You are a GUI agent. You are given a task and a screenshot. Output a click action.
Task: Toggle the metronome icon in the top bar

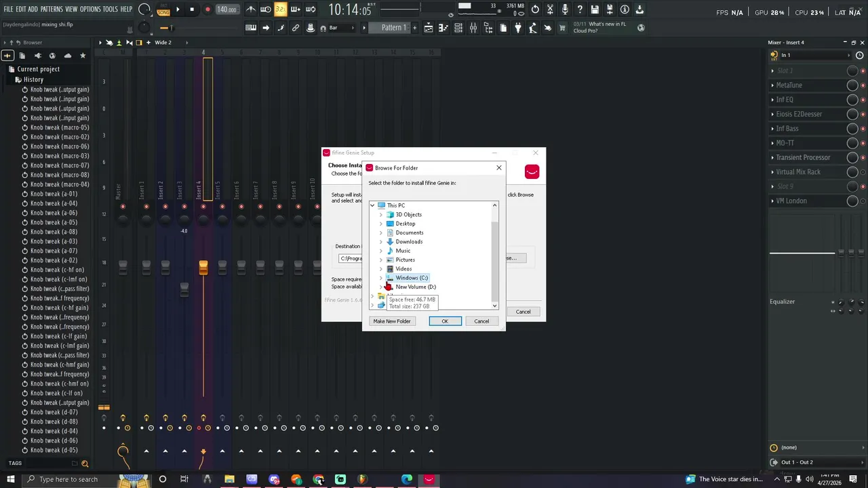click(251, 9)
